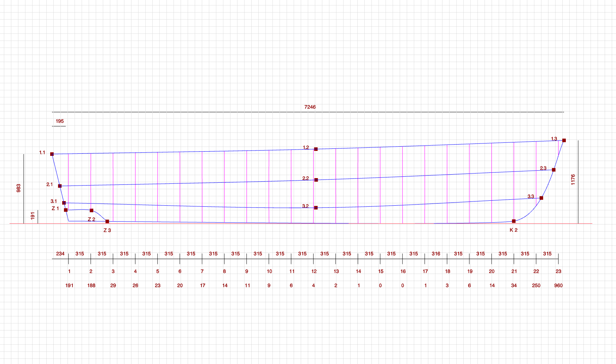Select control point 3.1 near the stern

point(64,203)
